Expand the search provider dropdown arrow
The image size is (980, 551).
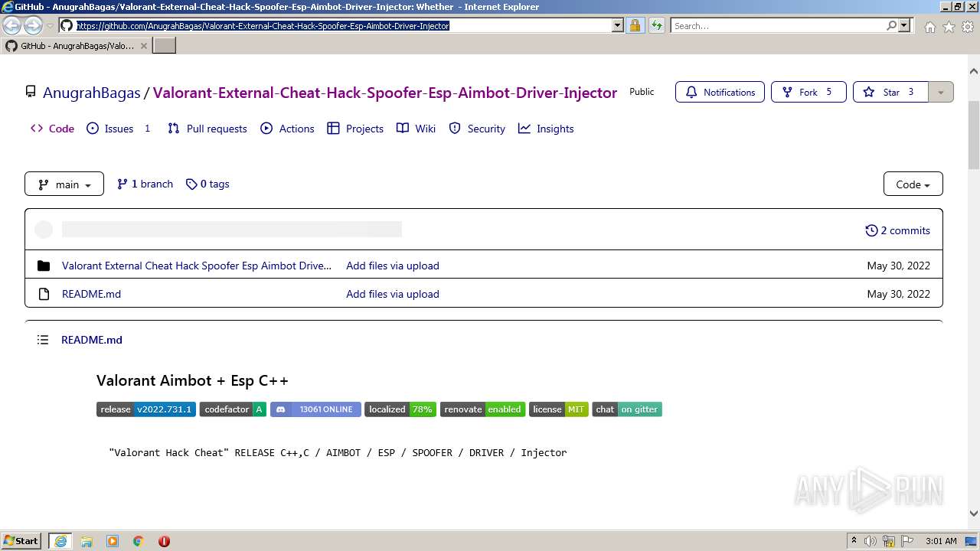[904, 25]
